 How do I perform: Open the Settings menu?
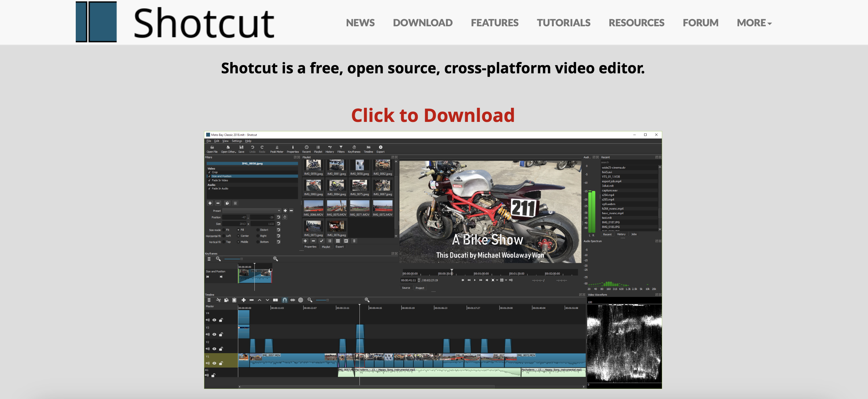(237, 141)
